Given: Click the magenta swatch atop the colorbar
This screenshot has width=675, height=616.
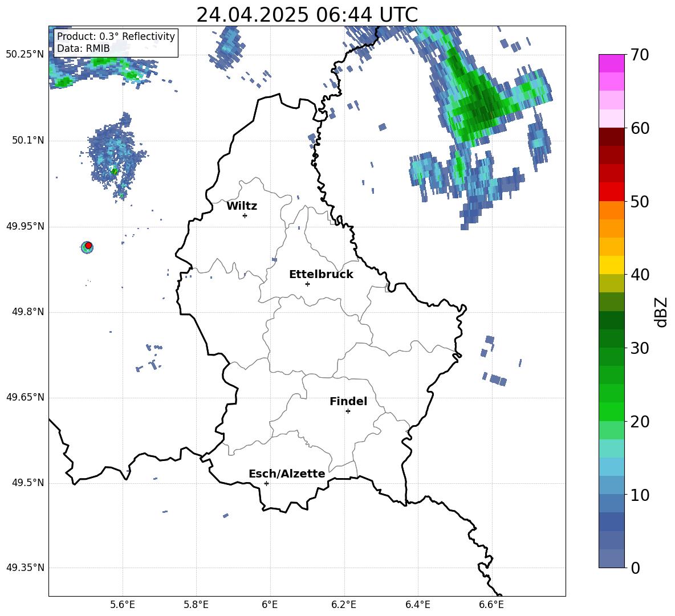Looking at the screenshot, I should click(x=611, y=63).
